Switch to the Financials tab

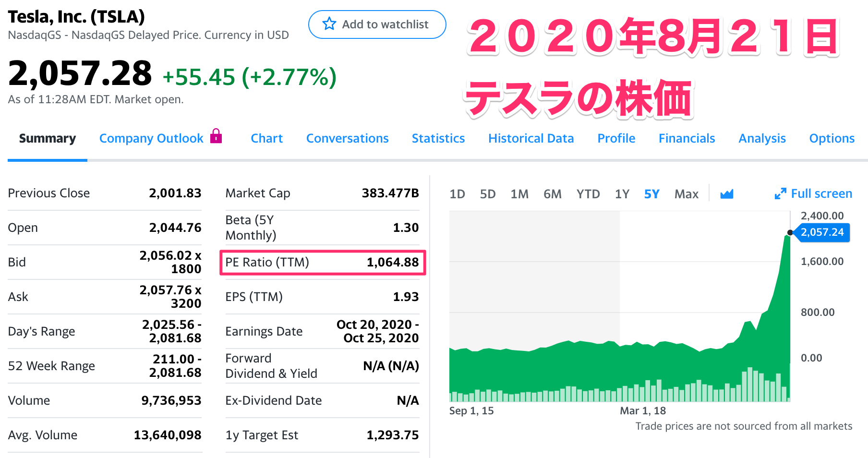pyautogui.click(x=687, y=138)
